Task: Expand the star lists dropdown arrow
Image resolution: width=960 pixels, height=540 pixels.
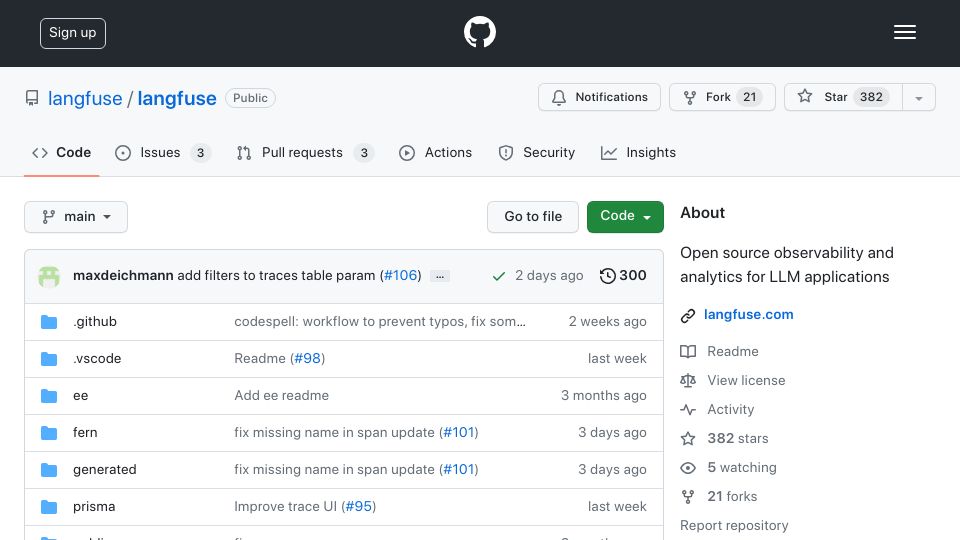Action: (x=918, y=97)
